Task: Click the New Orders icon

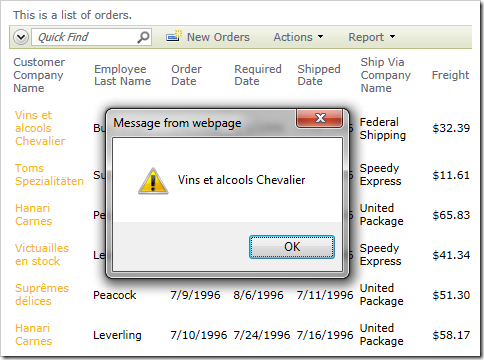Action: coord(174,36)
